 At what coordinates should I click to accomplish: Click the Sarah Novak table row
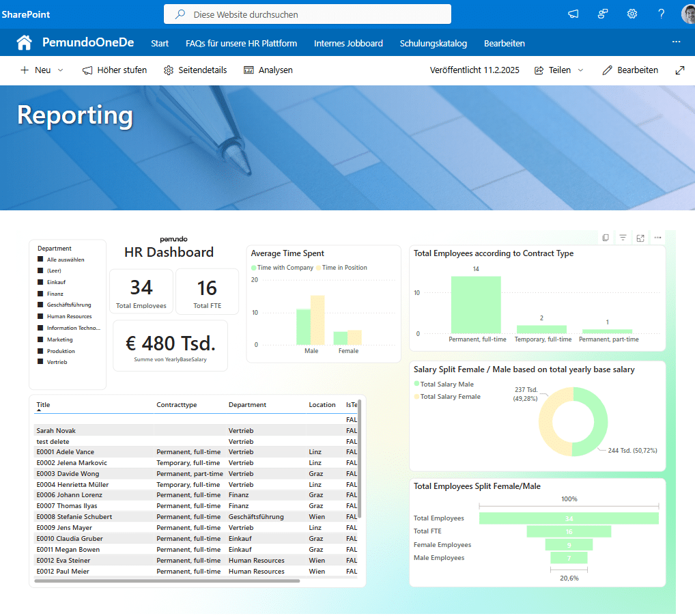click(195, 431)
